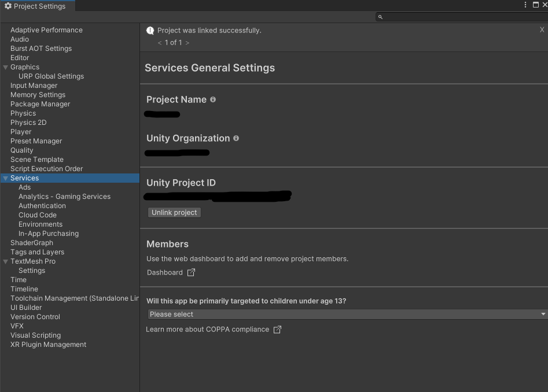548x392 pixels.
Task: Open Memory Settings
Action: point(38,95)
